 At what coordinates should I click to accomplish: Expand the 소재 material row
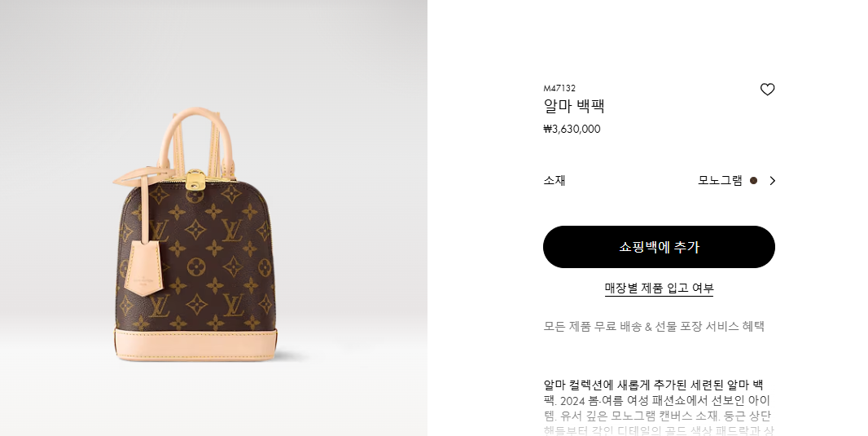pos(659,181)
